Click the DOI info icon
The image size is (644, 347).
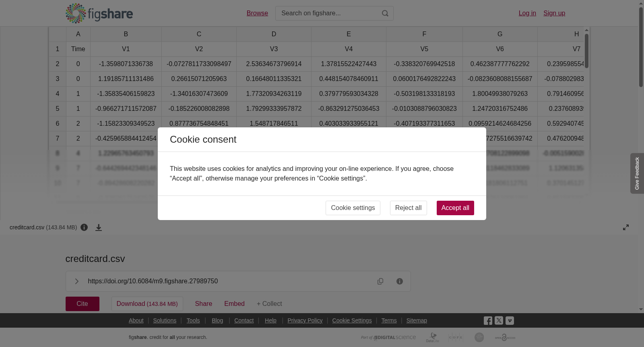point(400,281)
